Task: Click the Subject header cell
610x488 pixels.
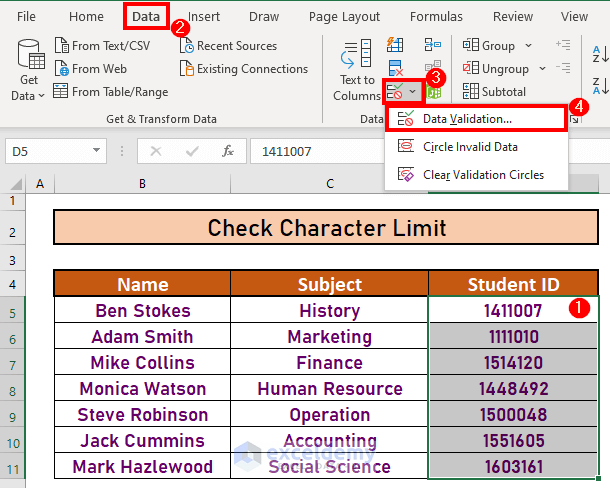Action: tap(330, 284)
